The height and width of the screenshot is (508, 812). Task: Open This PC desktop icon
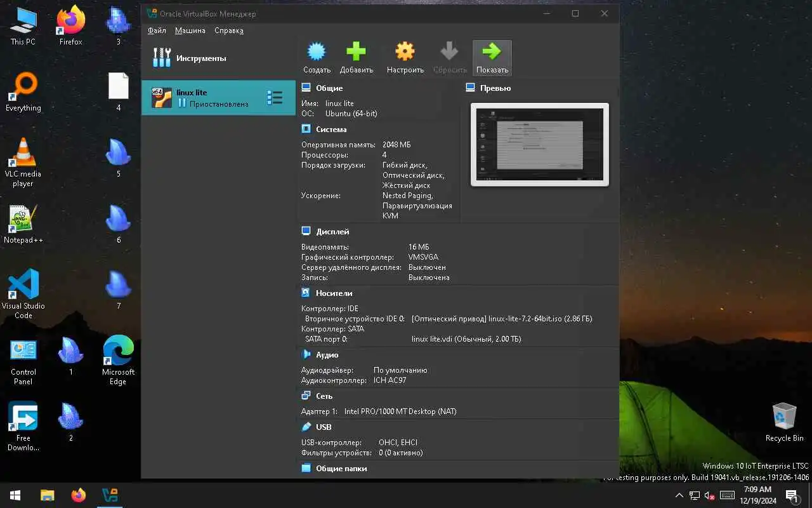23,26
